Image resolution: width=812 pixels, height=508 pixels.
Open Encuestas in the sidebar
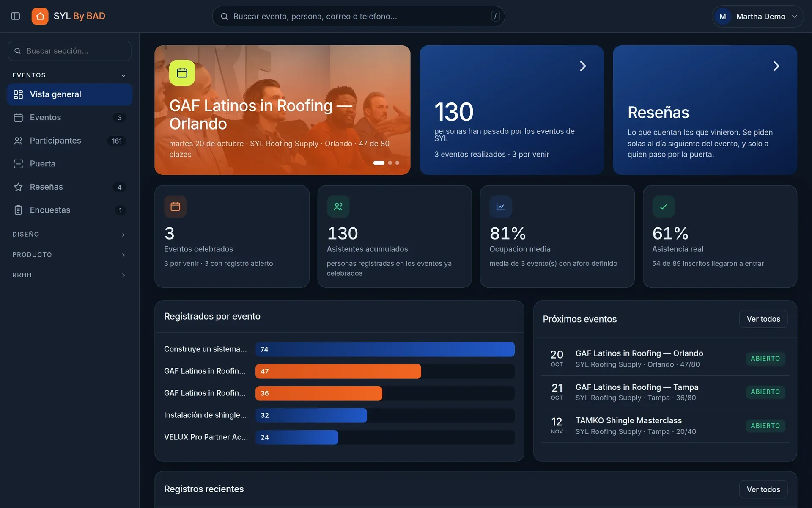pos(70,210)
